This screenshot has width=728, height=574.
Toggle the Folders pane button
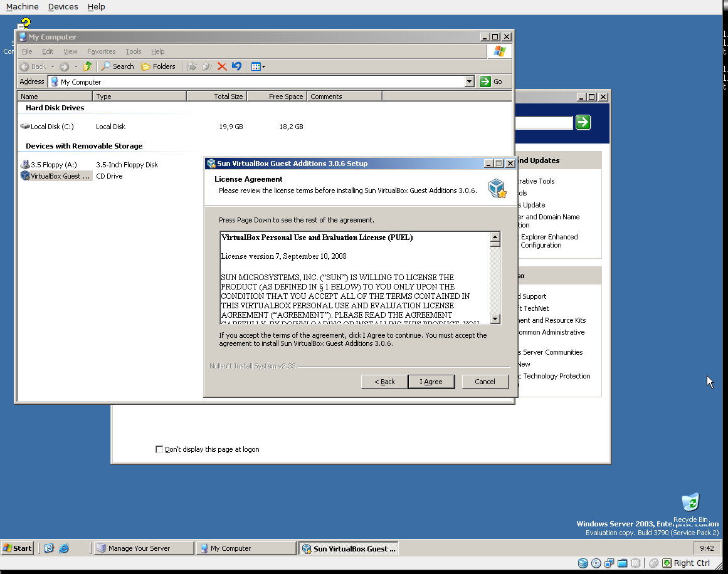point(158,66)
